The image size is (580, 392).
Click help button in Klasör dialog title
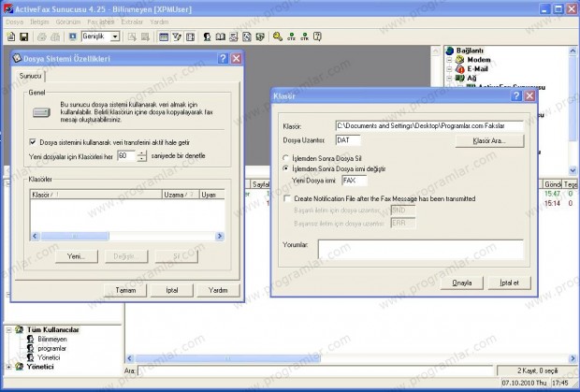coord(516,96)
